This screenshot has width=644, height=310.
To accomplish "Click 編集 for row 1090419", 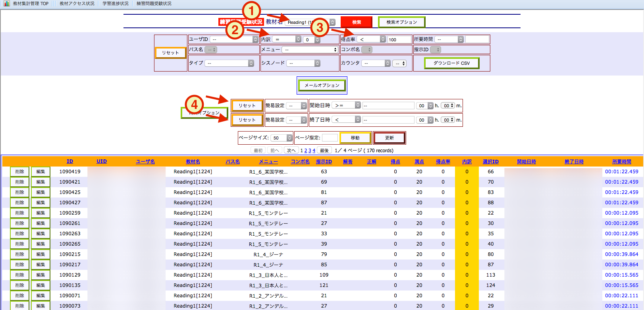I will (x=40, y=172).
